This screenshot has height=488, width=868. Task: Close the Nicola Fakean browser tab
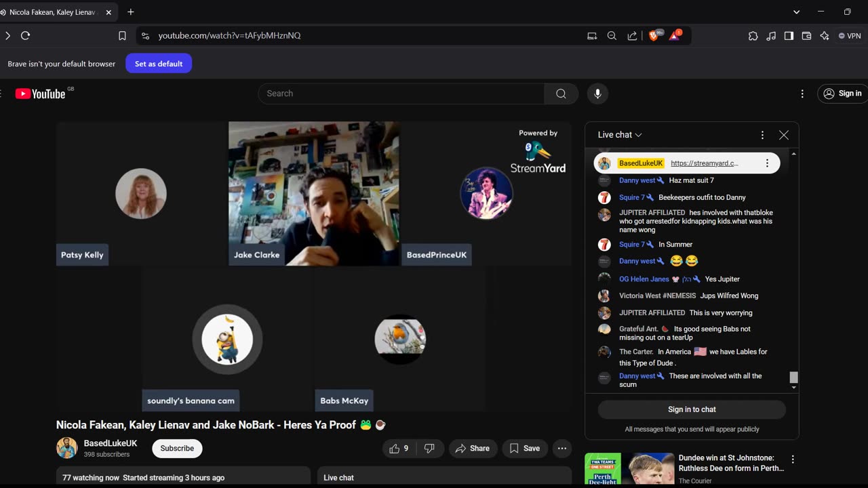(x=108, y=12)
